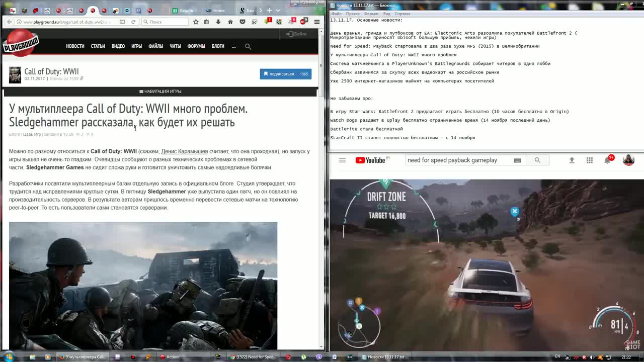Open СТАТЬИ section on Playground
The height and width of the screenshot is (362, 644).
tap(98, 46)
